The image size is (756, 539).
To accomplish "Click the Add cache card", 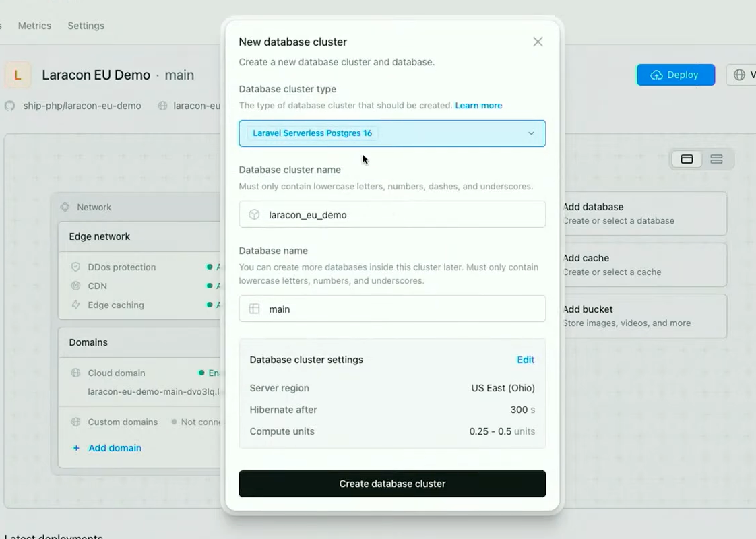I will [643, 265].
